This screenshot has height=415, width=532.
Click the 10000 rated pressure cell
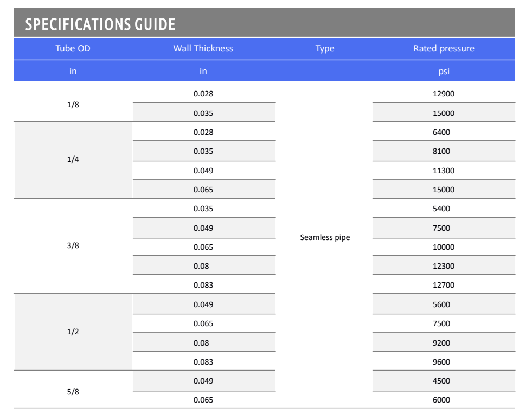point(444,247)
